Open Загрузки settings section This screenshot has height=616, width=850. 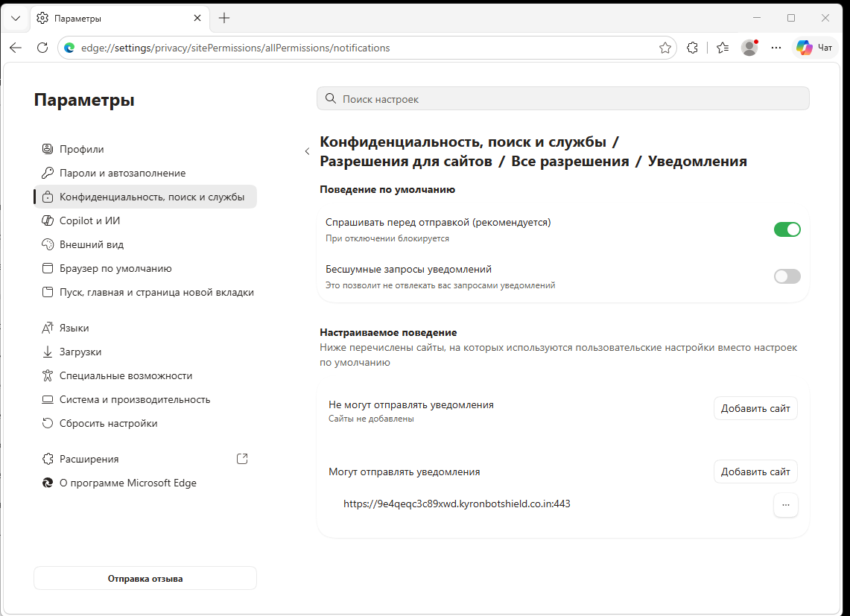click(x=145, y=352)
